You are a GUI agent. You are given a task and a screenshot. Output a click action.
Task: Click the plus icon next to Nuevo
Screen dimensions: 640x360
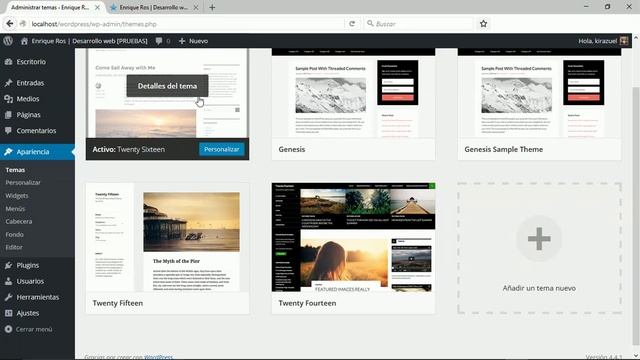click(x=182, y=41)
